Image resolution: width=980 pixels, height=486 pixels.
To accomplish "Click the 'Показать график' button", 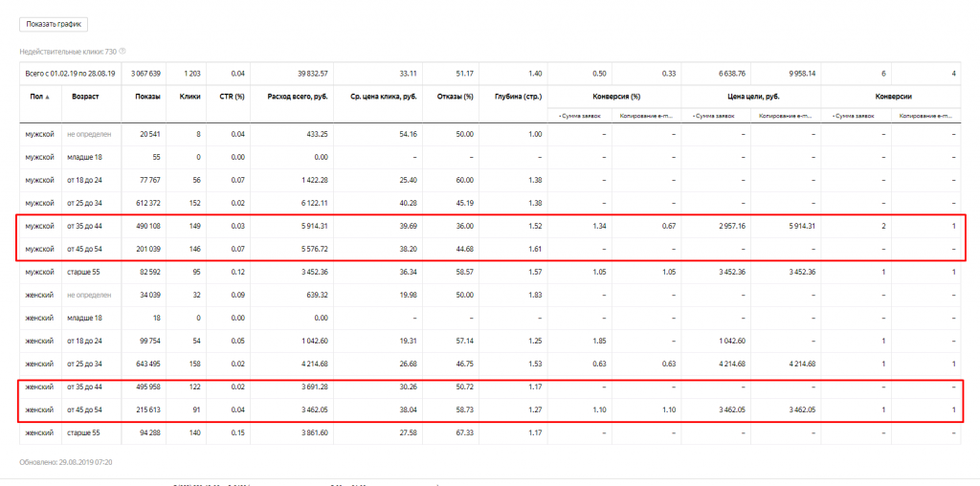I will 54,24.
